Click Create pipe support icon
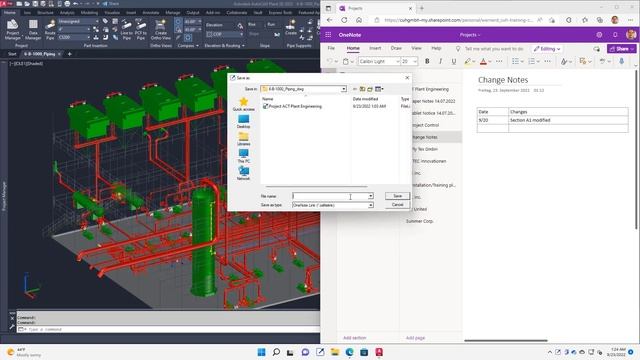Screen dimensions: 640x360 click(291, 28)
